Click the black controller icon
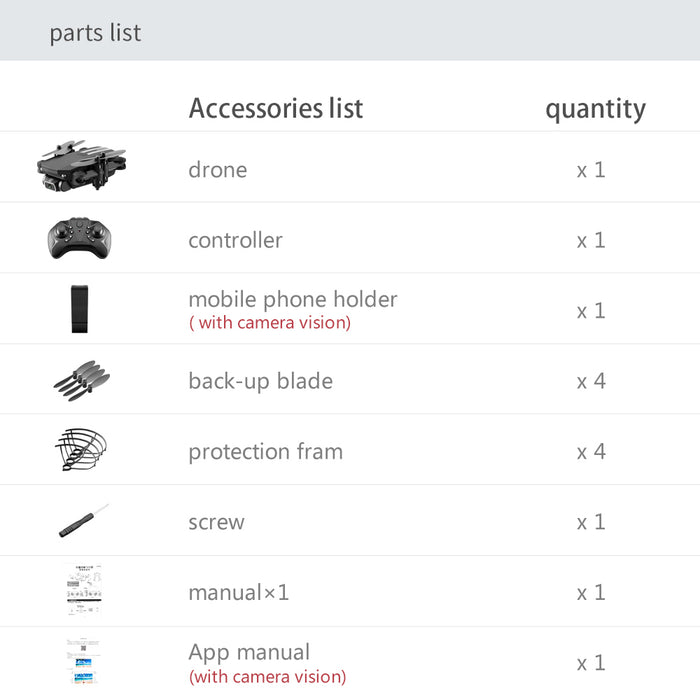Viewport: 700px width, 700px height. 80,239
